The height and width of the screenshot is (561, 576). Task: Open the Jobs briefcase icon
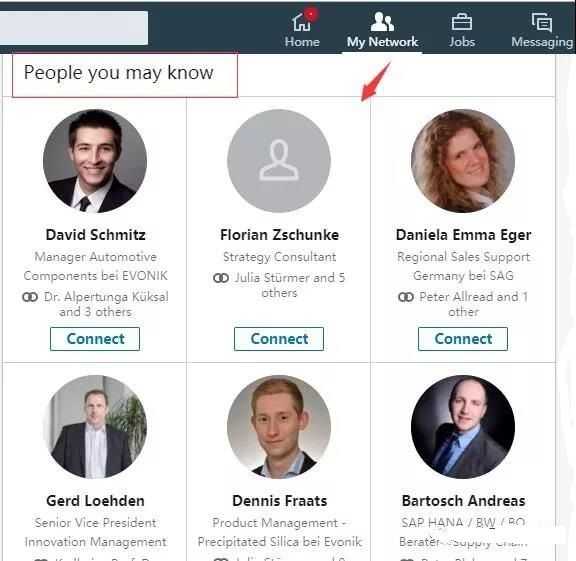[462, 22]
